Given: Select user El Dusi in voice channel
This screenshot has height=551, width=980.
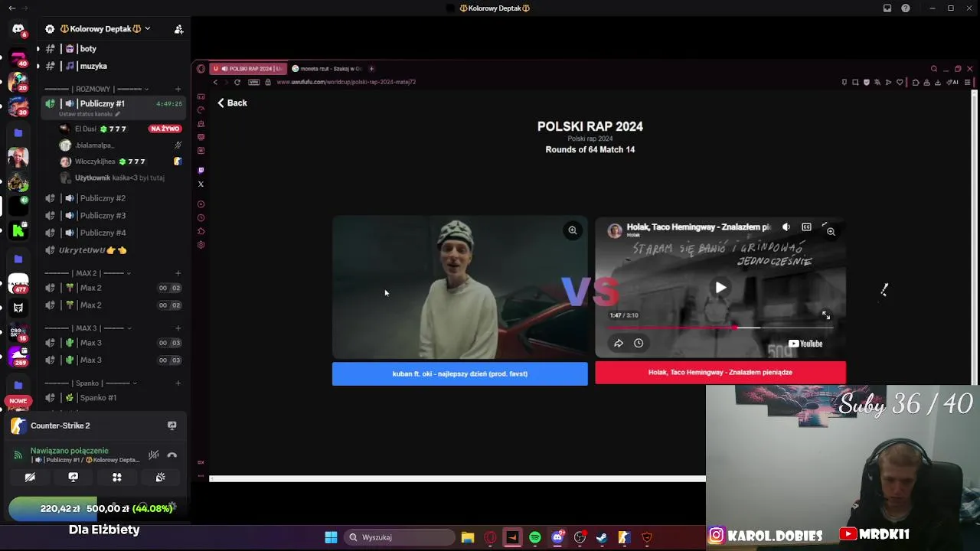Looking at the screenshot, I should (85, 129).
